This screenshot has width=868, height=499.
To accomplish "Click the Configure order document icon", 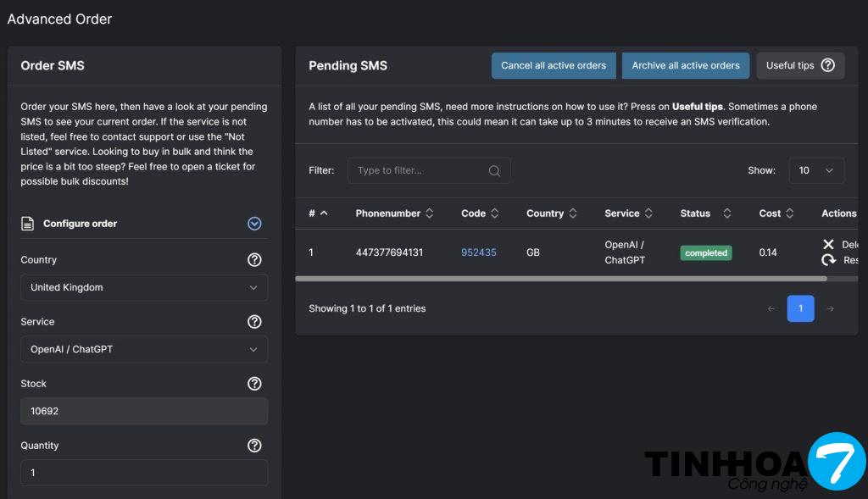I will 27,224.
